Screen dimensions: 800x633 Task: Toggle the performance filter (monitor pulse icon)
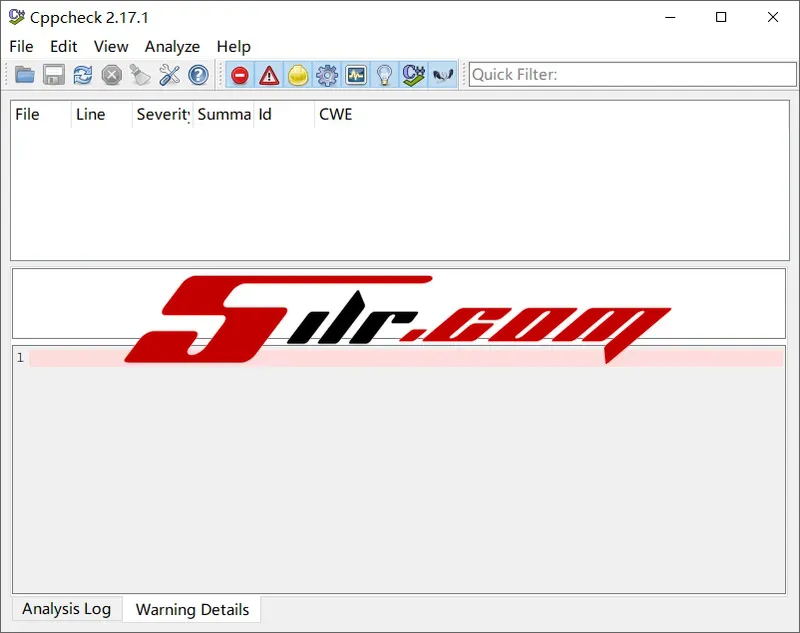click(356, 75)
